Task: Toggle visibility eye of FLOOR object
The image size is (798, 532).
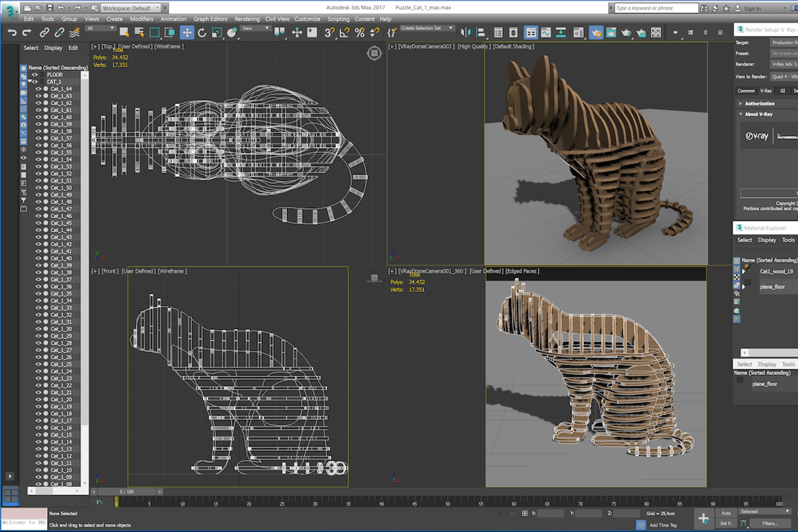Action: (x=36, y=75)
